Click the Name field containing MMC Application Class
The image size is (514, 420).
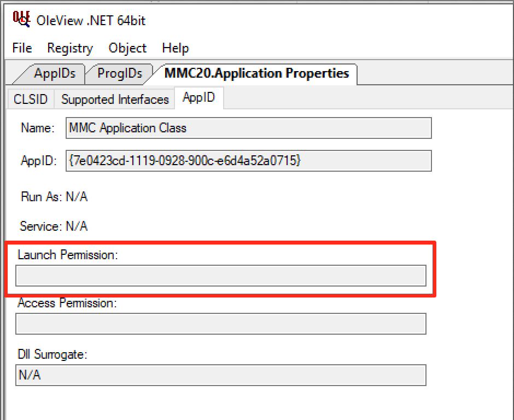(248, 128)
